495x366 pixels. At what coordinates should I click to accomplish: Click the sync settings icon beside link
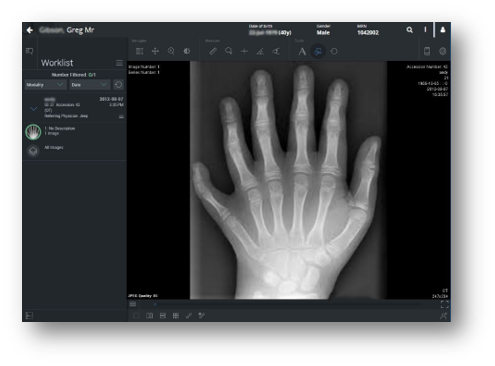[202, 315]
